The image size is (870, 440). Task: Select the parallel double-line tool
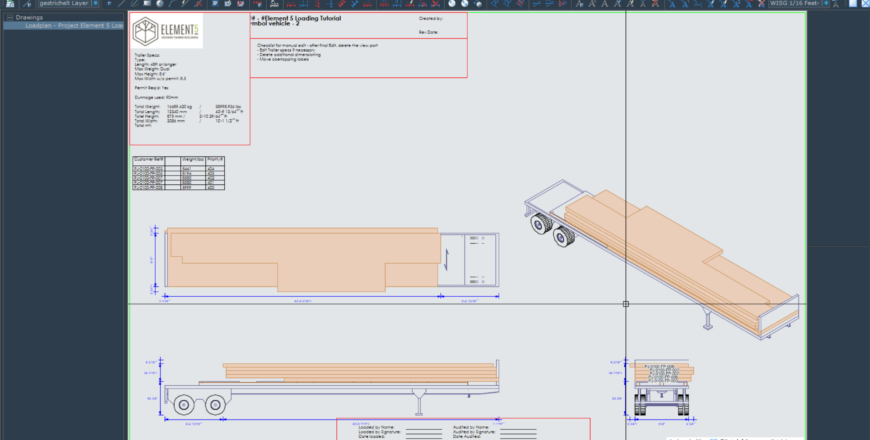click(134, 3)
